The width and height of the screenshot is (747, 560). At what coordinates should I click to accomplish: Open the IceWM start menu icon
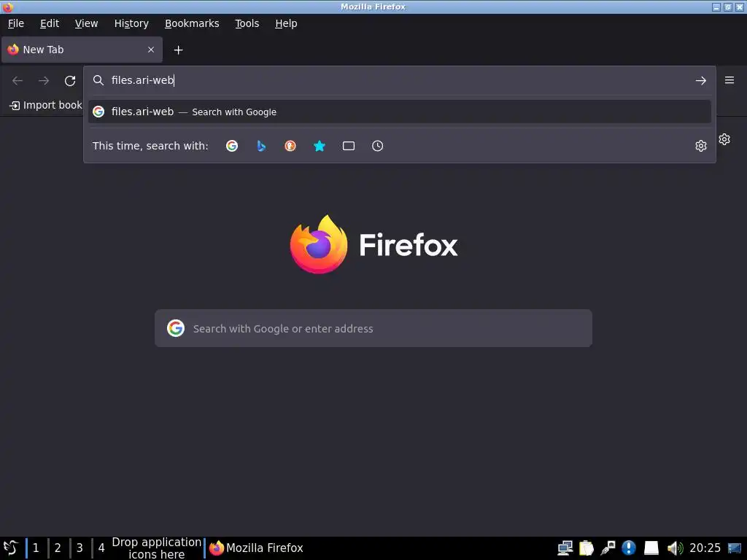[x=10, y=548]
